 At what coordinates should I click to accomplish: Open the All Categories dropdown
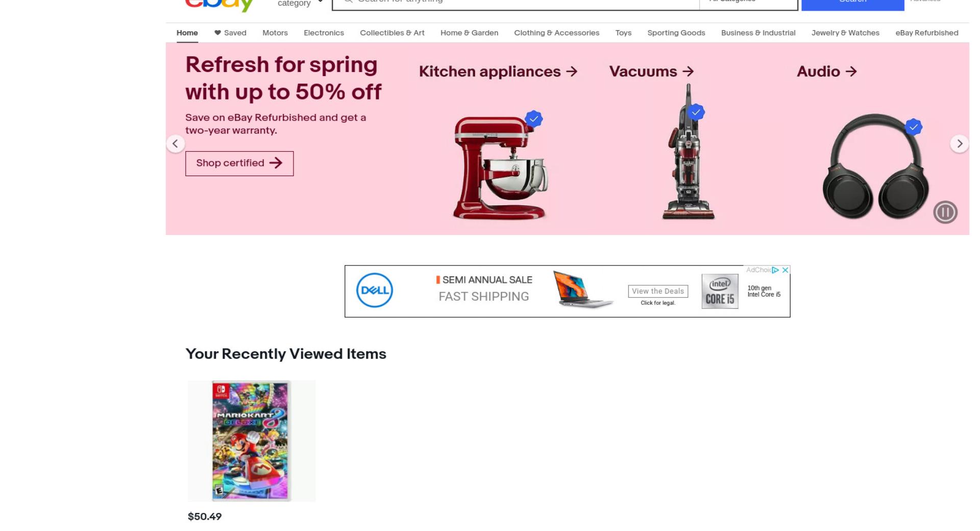tap(748, 3)
